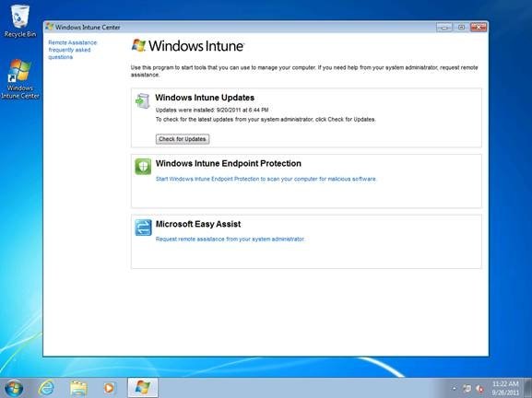Click the green Endpoint Protection shield icon
The image size is (532, 398).
[143, 167]
